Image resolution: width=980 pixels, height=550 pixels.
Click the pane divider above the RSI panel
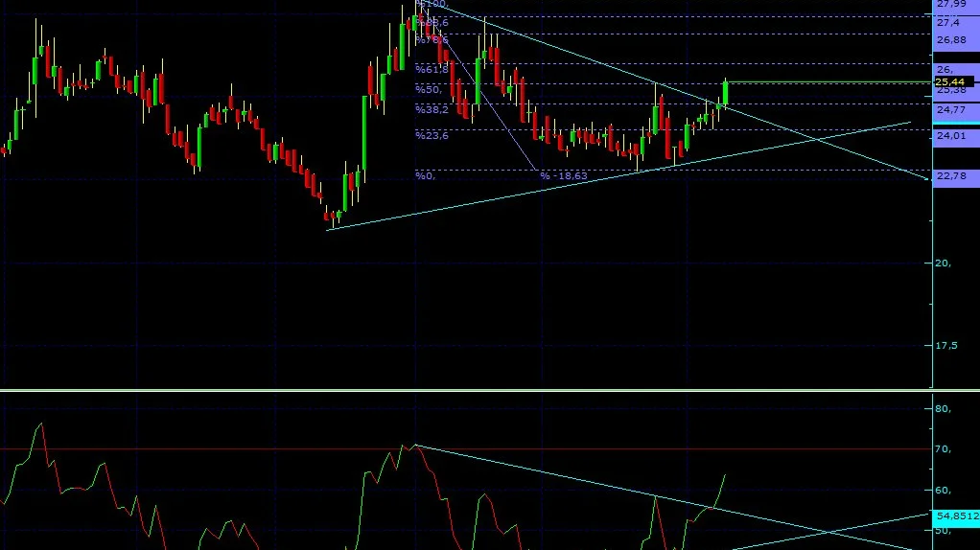point(490,390)
